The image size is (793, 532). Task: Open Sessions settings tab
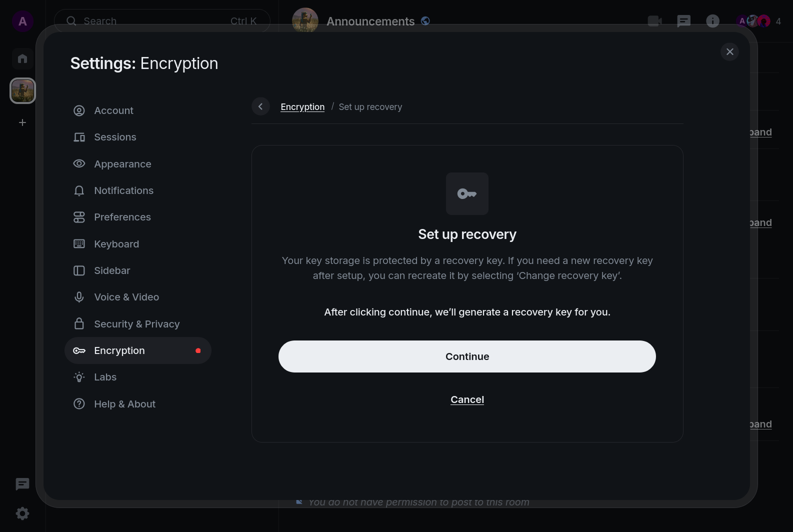point(115,137)
